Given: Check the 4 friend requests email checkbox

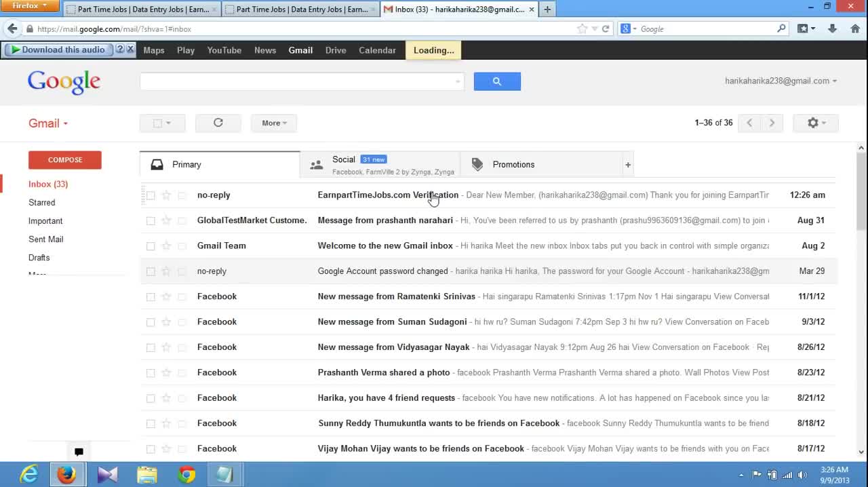Looking at the screenshot, I should (151, 398).
